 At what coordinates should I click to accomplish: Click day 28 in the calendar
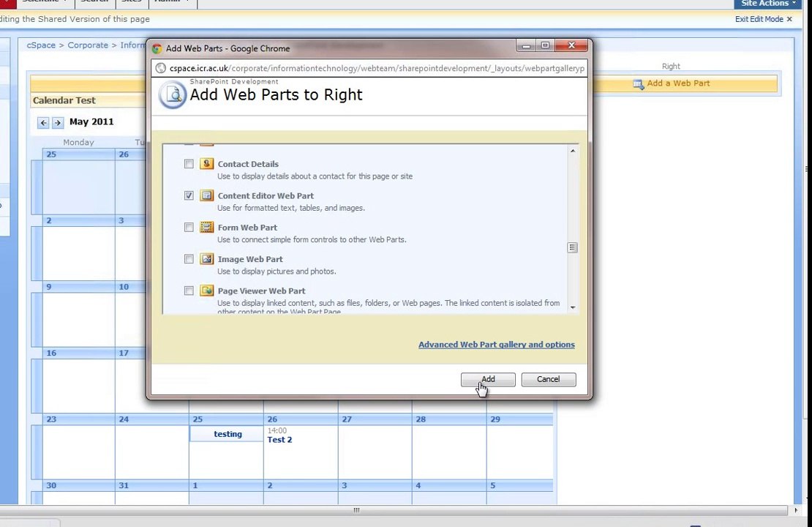click(x=421, y=419)
